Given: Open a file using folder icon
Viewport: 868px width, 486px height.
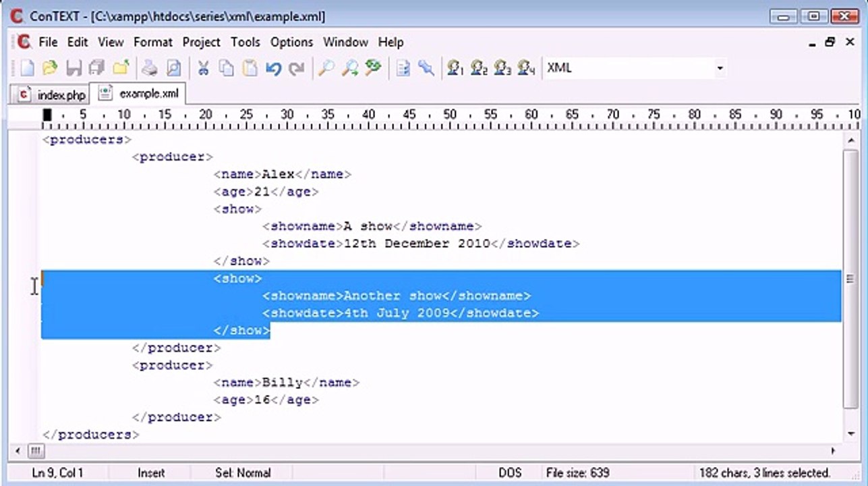Looking at the screenshot, I should pos(50,67).
